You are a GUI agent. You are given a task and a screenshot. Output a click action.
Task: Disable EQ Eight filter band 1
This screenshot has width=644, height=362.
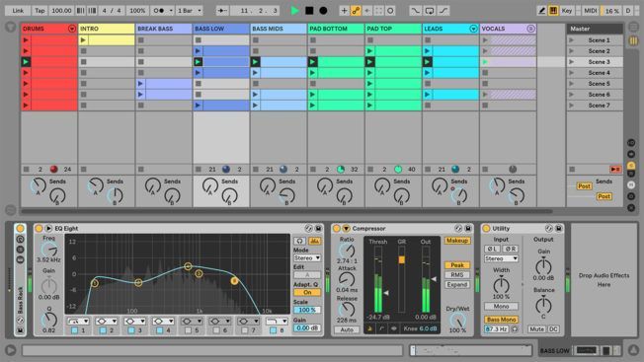point(74,330)
